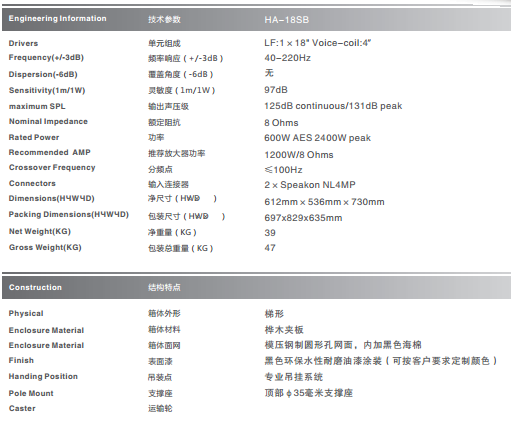The height and width of the screenshot is (425, 511).
Task: Click the Drivers row label
Action: [x=23, y=43]
